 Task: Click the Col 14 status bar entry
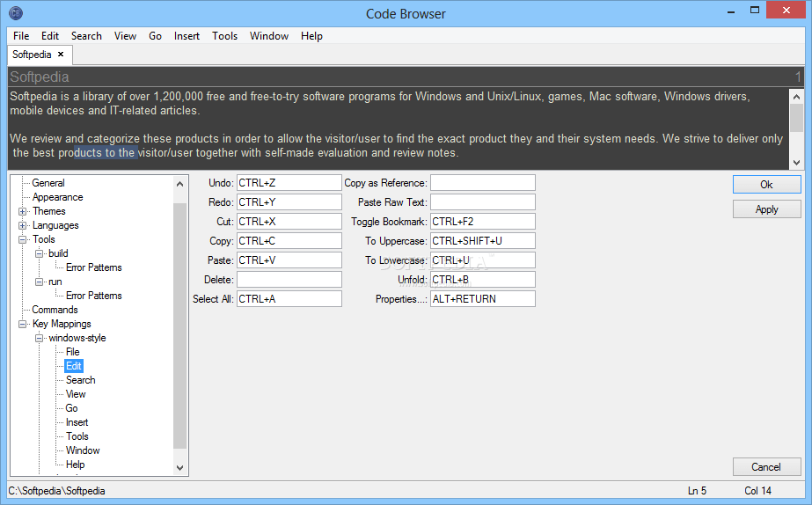coord(757,491)
